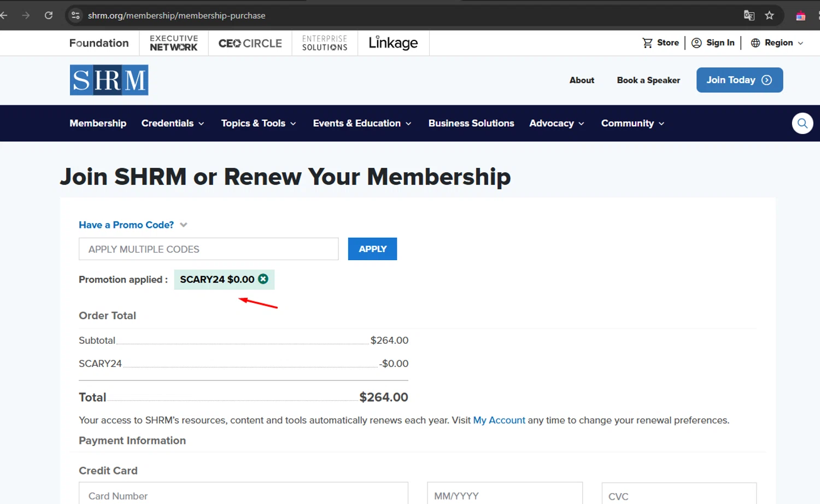Screen dimensions: 820x504
Task: Open site information icon in address bar
Action: [76, 15]
